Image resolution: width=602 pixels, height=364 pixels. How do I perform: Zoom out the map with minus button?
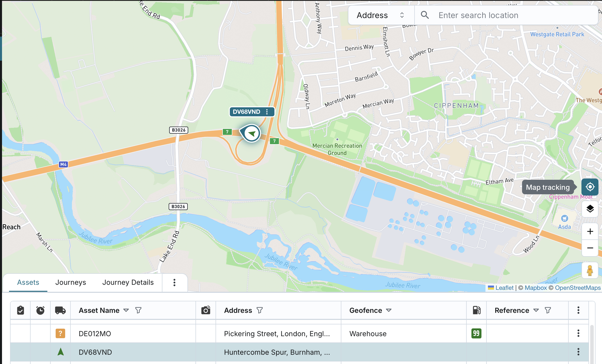(590, 248)
